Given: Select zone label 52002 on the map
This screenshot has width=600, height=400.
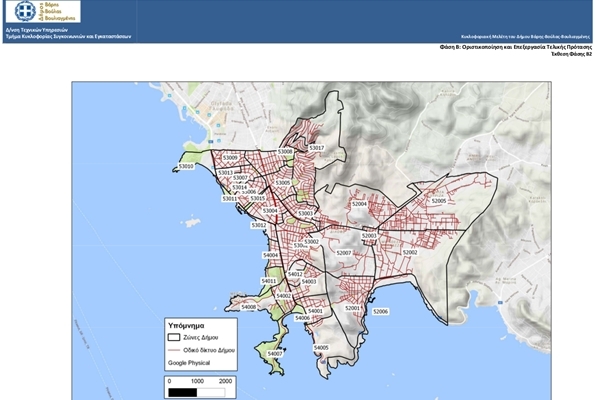Looking at the screenshot, I should coord(409,252).
